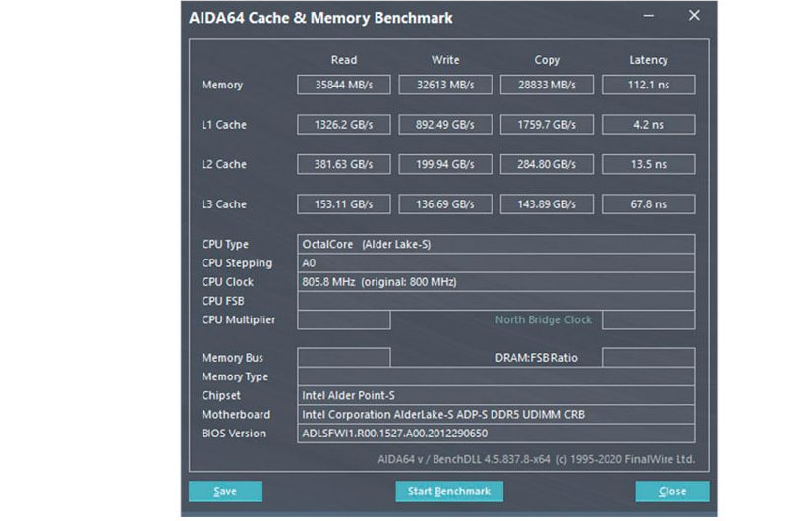
Task: Click the CPU Type field showing OctalCore
Action: click(496, 244)
